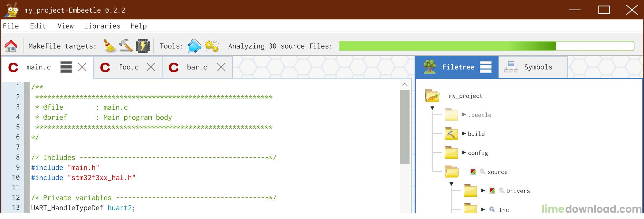The width and height of the screenshot is (644, 219).
Task: Click the Drivers folder icon
Action: [x=470, y=190]
